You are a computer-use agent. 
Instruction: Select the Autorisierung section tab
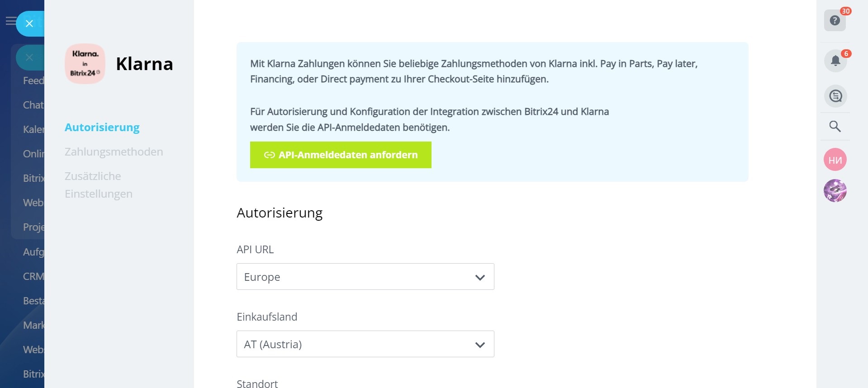click(102, 128)
